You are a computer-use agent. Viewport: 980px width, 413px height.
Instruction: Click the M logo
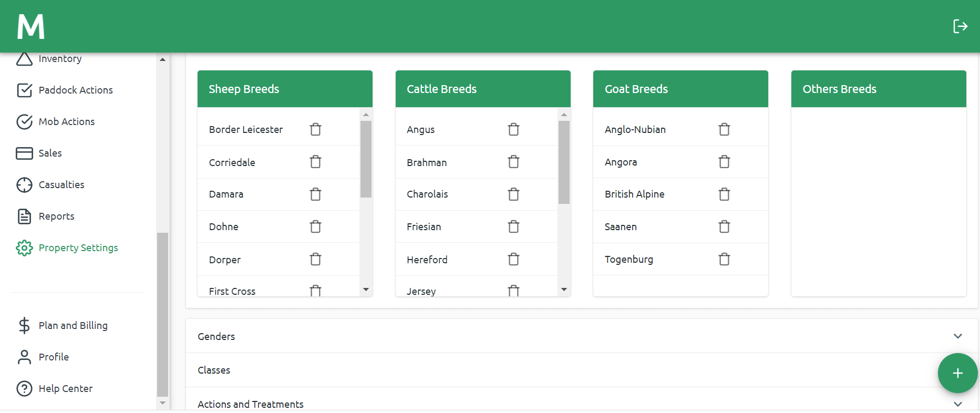point(31,26)
